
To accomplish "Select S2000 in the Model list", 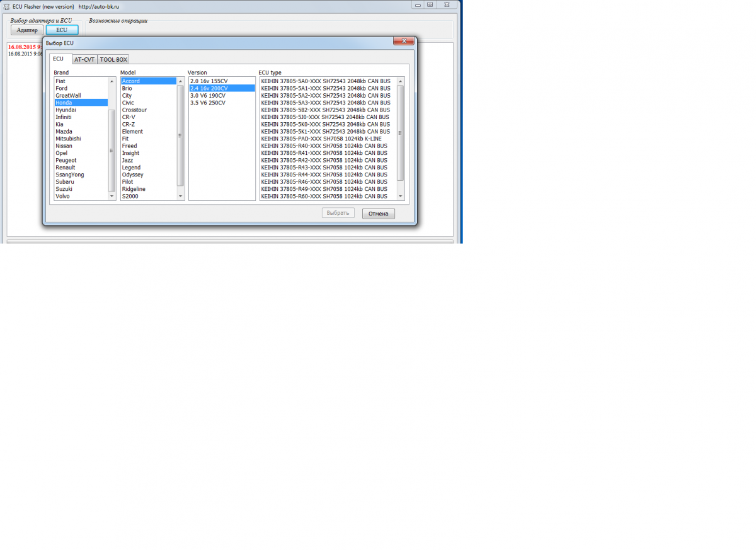I will [149, 197].
